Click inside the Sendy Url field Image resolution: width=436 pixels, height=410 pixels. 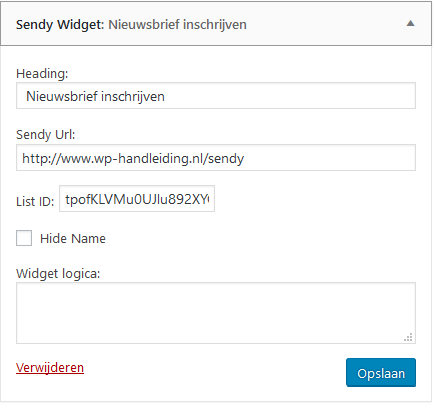216,158
